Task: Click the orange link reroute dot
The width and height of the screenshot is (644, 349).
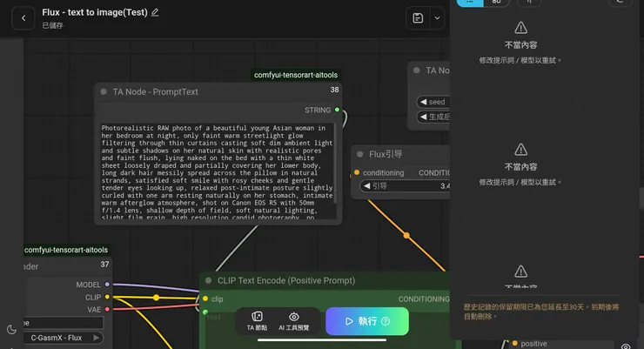Action: [x=406, y=235]
